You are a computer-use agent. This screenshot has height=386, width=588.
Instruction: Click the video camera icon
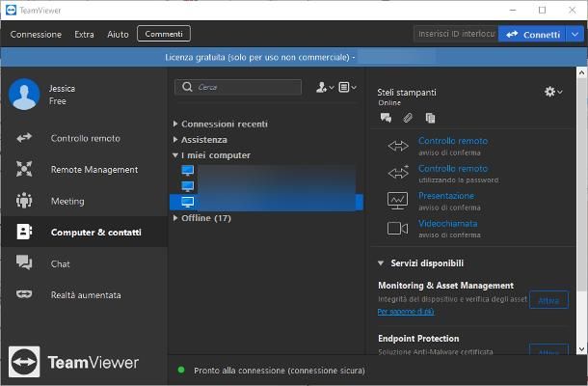[397, 229]
